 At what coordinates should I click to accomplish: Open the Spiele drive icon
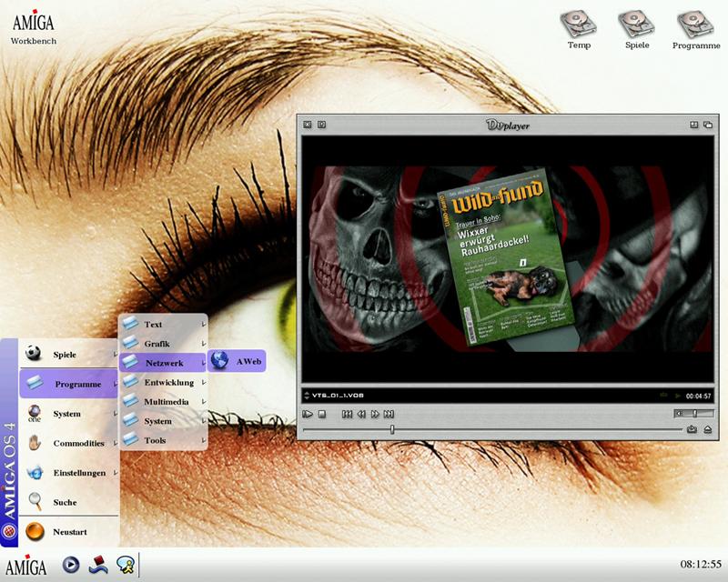tap(636, 30)
